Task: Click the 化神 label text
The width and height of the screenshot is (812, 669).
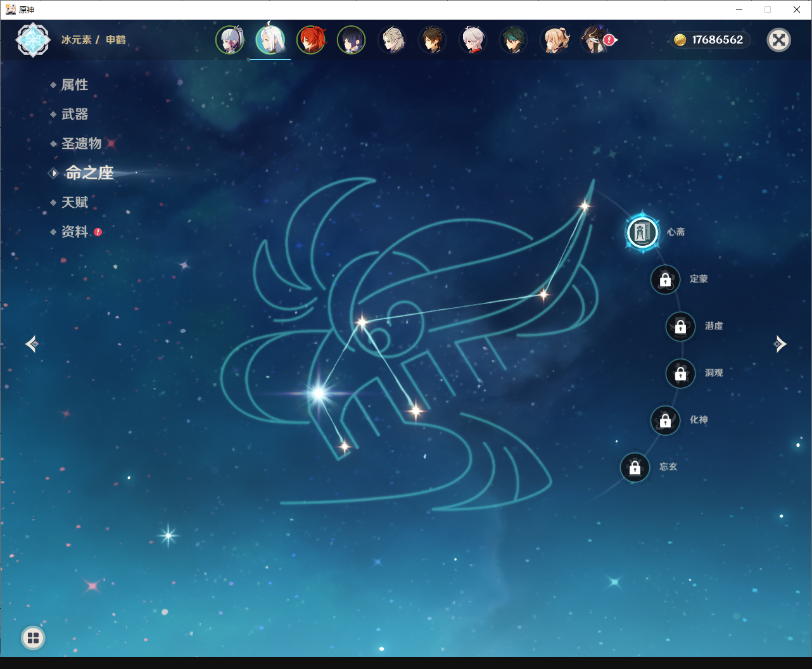Action: coord(699,419)
